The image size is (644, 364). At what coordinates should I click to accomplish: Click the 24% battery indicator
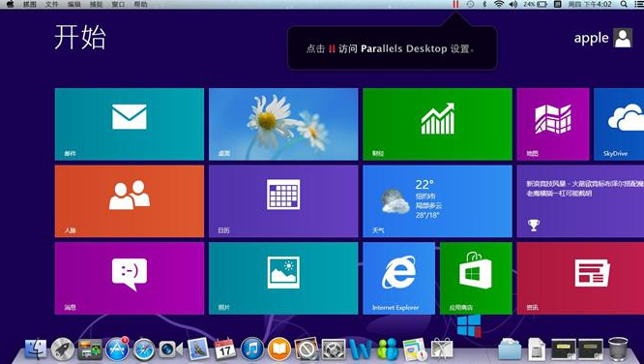click(x=535, y=4)
